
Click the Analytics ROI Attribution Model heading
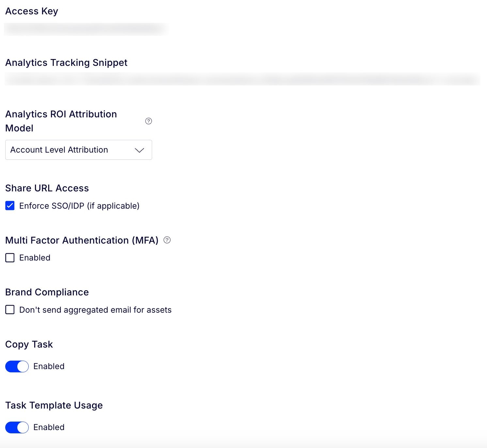[61, 121]
